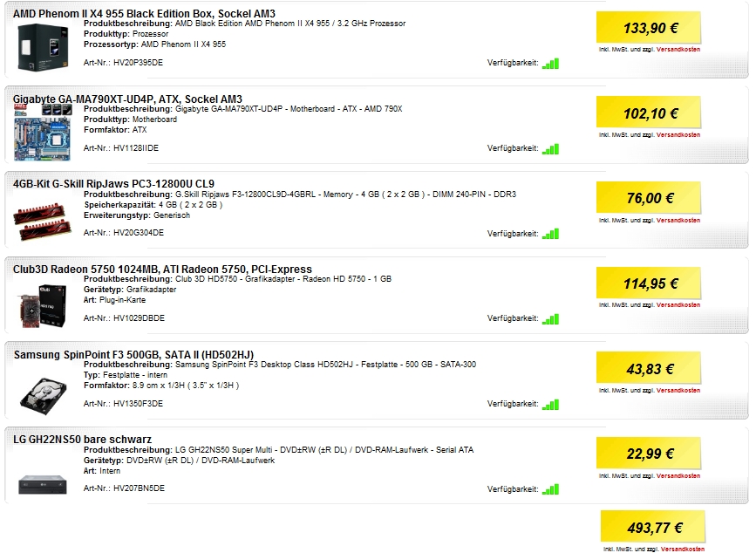Open AMD Phenom II X4 955 Black Edition title
Screen dimensions: 756x553
click(144, 13)
